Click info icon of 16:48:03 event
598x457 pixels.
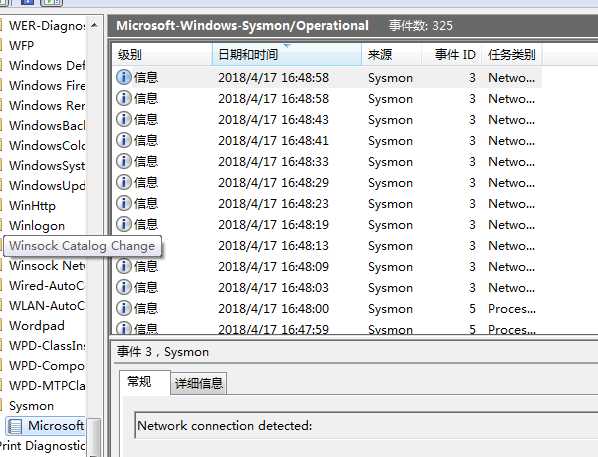[124, 287]
